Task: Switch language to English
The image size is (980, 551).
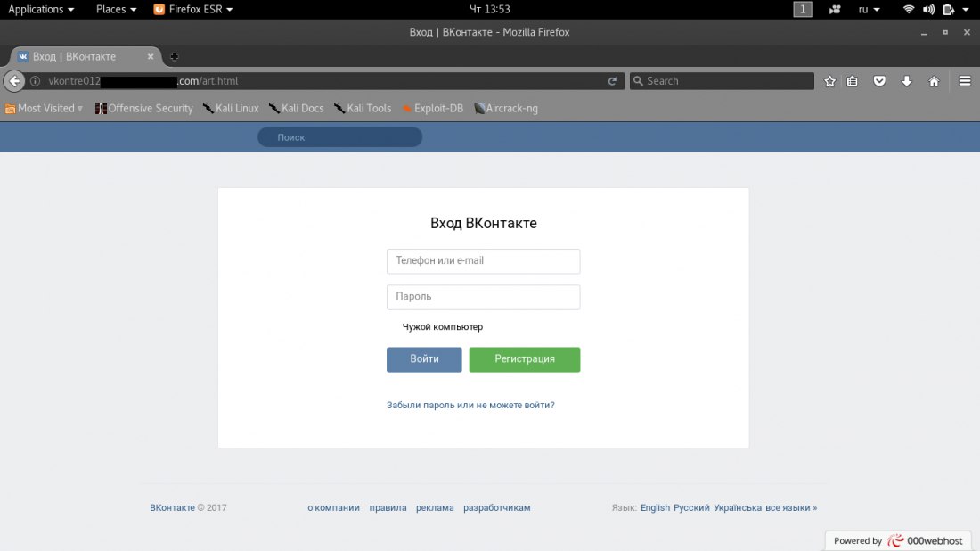Action: pyautogui.click(x=655, y=508)
